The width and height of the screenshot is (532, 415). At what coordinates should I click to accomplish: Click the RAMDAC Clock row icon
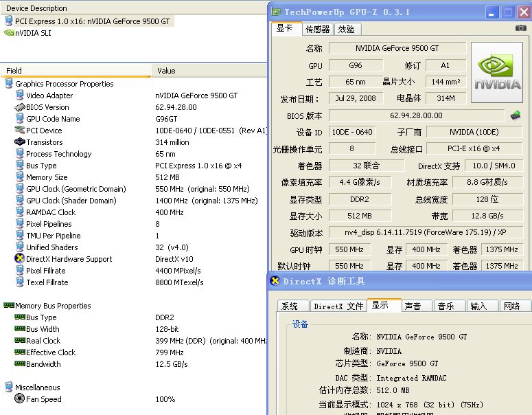20,212
